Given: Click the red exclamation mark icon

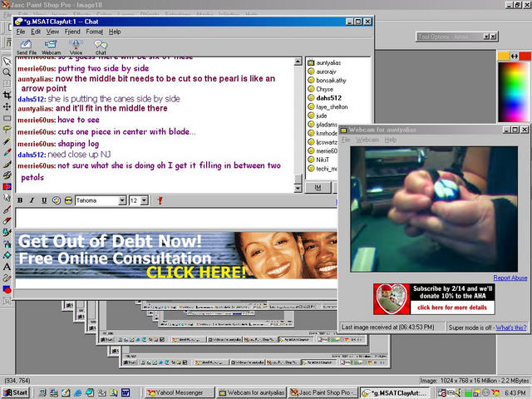Looking at the screenshot, I should [160, 200].
